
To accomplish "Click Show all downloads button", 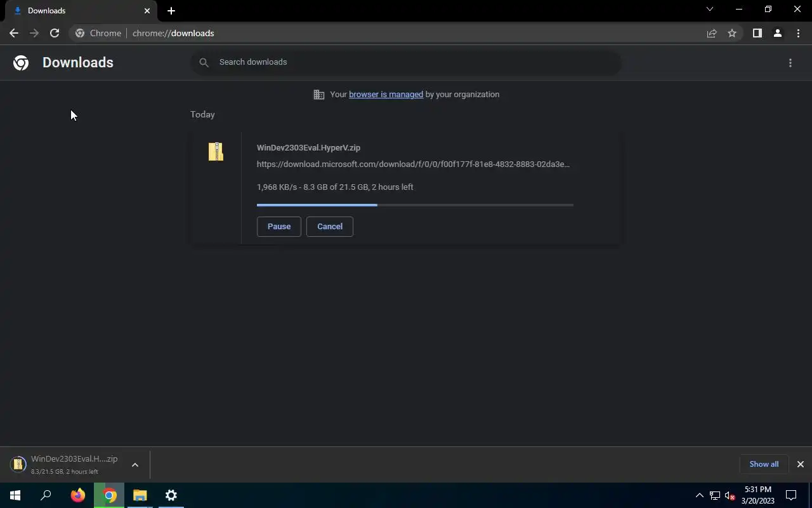I will pyautogui.click(x=764, y=464).
